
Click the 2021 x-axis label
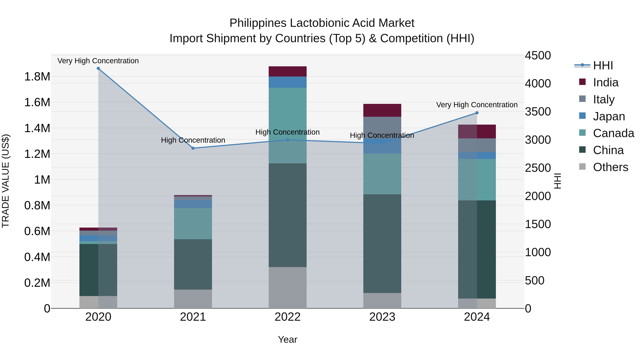193,317
